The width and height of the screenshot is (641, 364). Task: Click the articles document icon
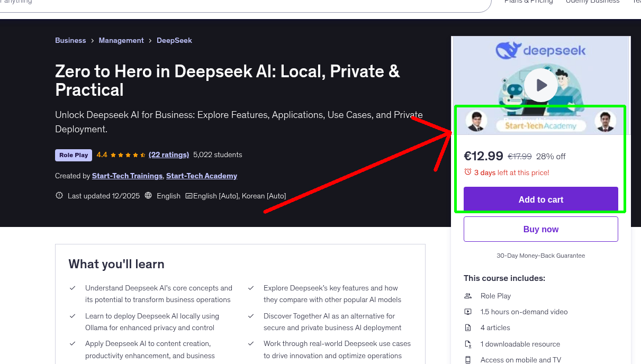click(x=468, y=327)
